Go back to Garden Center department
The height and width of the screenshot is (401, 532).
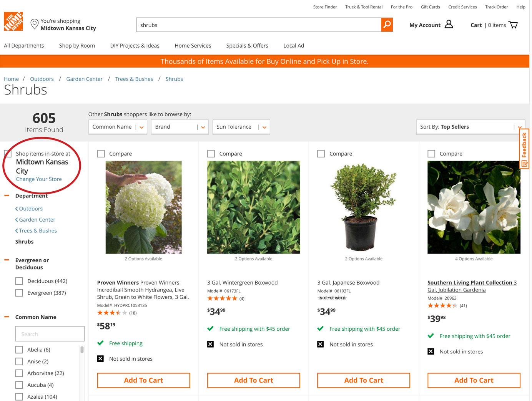pyautogui.click(x=35, y=220)
